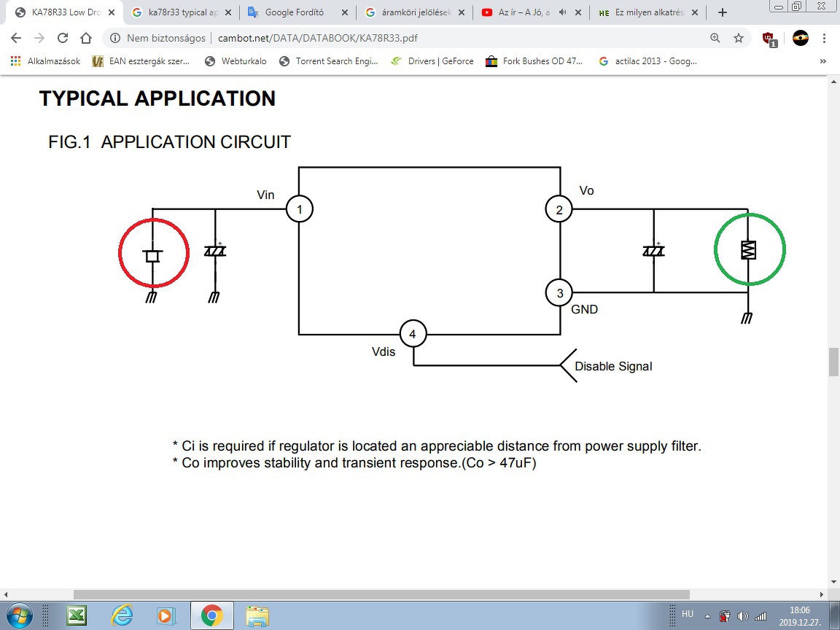Open the file explorer taskbar icon

257,615
